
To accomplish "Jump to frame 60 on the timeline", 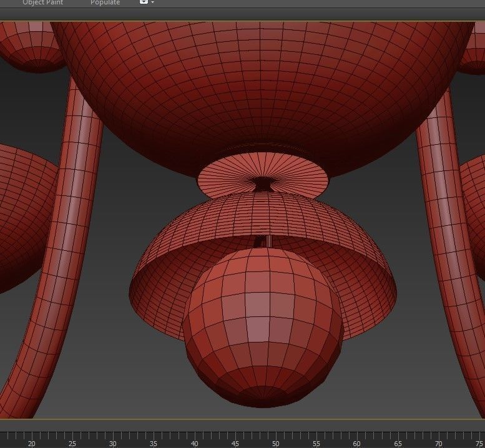I will pos(356,444).
